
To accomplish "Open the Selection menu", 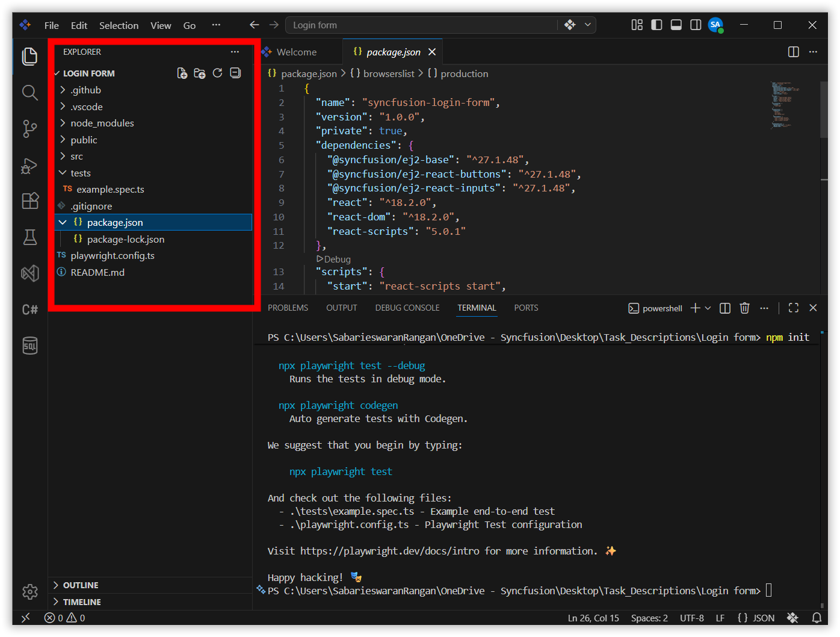I will coord(119,25).
